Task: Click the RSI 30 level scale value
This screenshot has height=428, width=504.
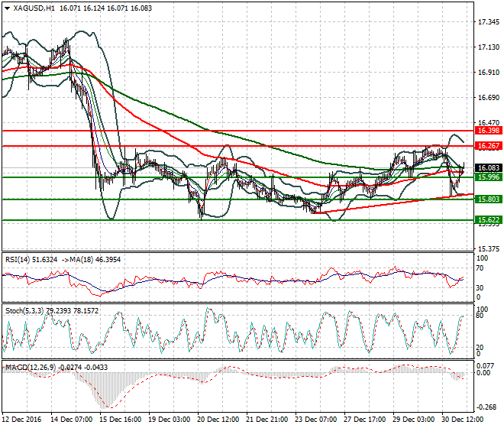Action: (x=480, y=287)
